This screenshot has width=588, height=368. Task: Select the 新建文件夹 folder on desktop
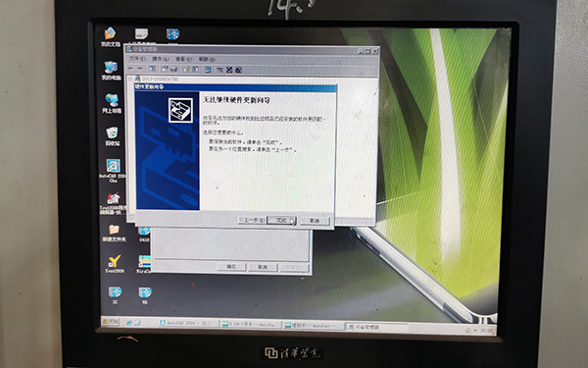click(114, 233)
